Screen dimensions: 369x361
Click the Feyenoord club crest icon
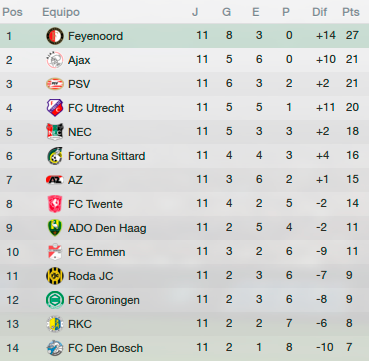55,36
